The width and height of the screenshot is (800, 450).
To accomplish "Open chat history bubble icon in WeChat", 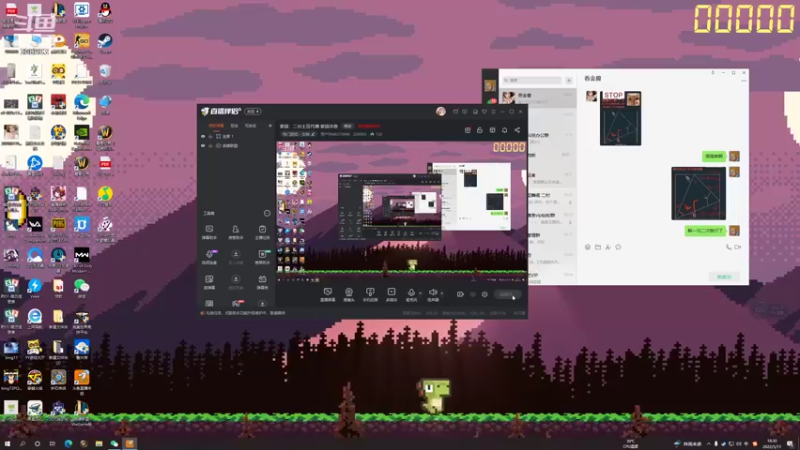I will (x=618, y=247).
